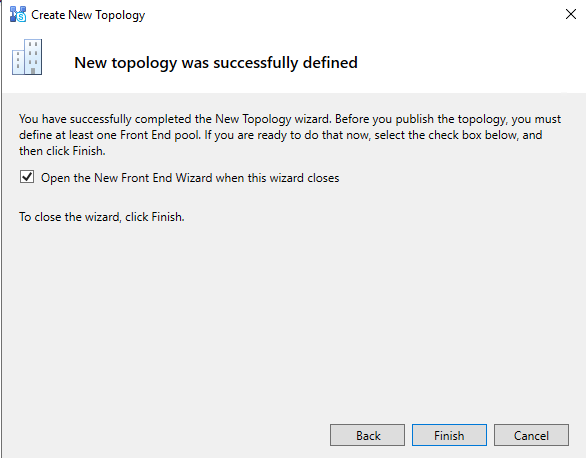
Task: Click the phrase 'then click Finish.' in paragraph
Action: (x=62, y=151)
